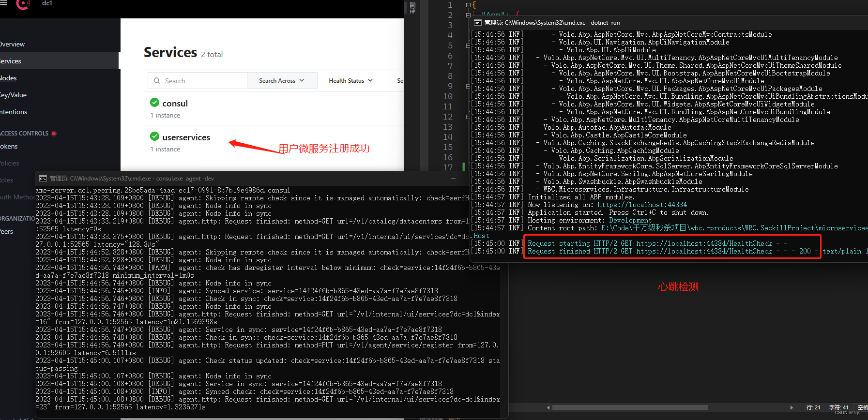This screenshot has height=420, width=868.
Task: Click 'Synced service' consul log line
Action: coord(237,291)
